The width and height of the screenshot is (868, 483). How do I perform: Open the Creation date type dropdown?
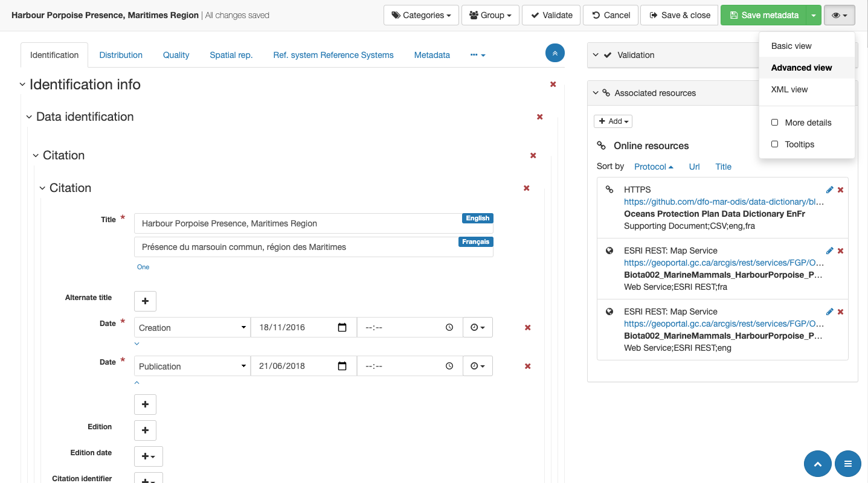pos(192,327)
